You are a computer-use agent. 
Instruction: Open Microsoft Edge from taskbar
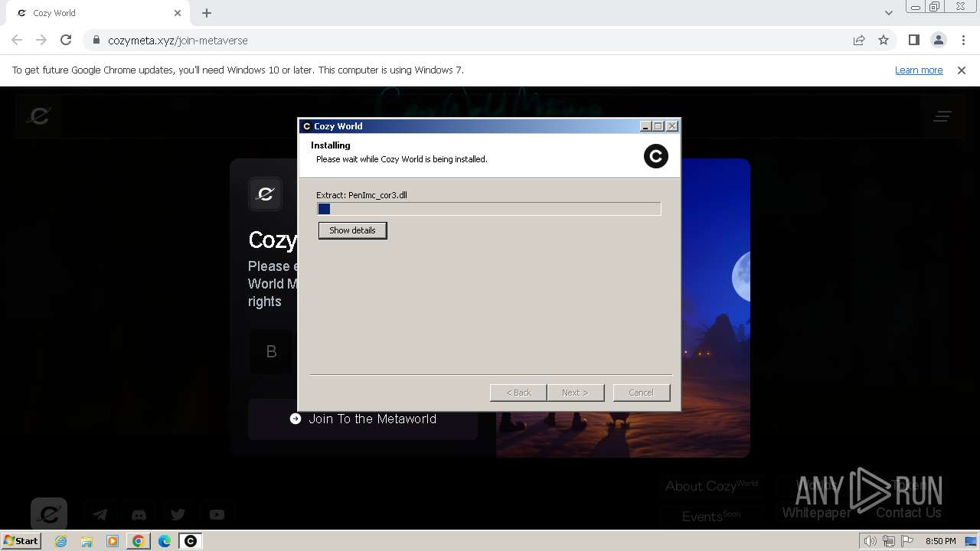[x=165, y=541]
